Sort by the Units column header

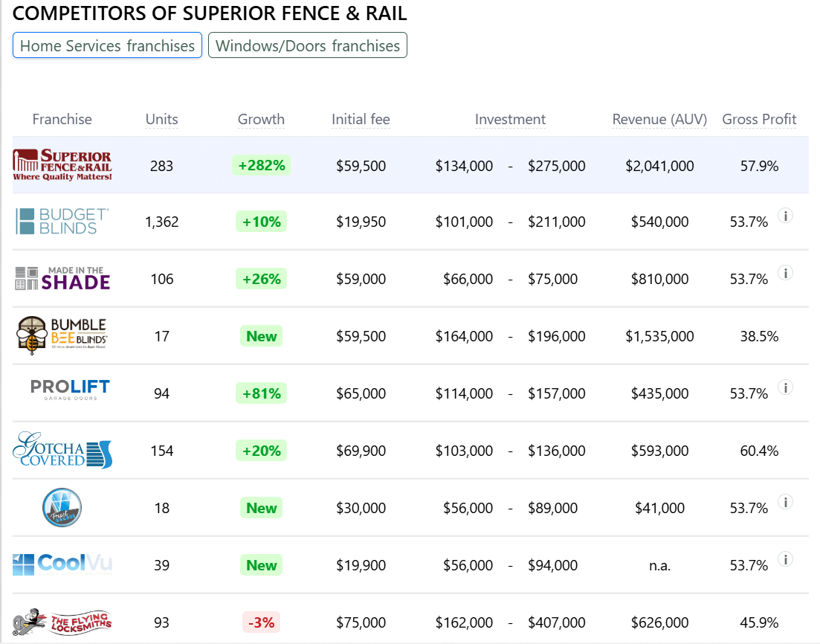point(161,119)
